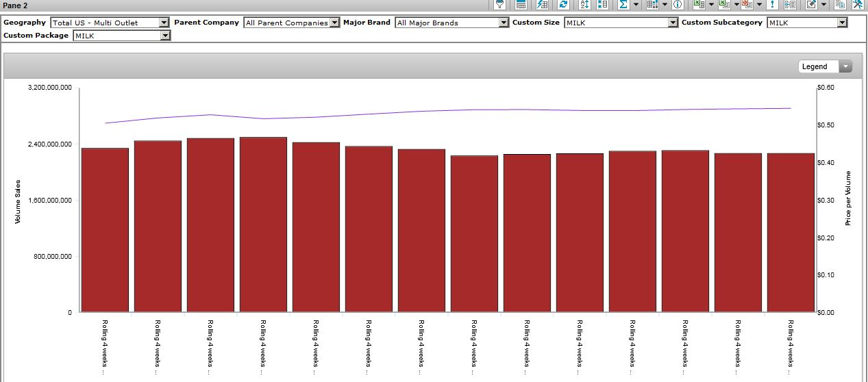The width and height of the screenshot is (868, 382).
Task: Click the A-Z sort icon
Action: click(x=584, y=4)
